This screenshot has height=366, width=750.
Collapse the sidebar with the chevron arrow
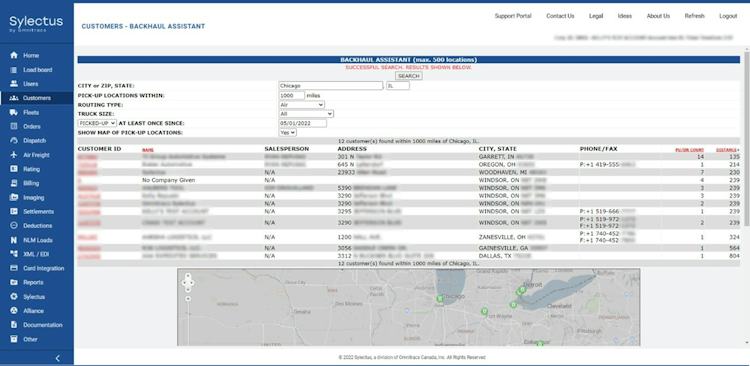[58, 358]
